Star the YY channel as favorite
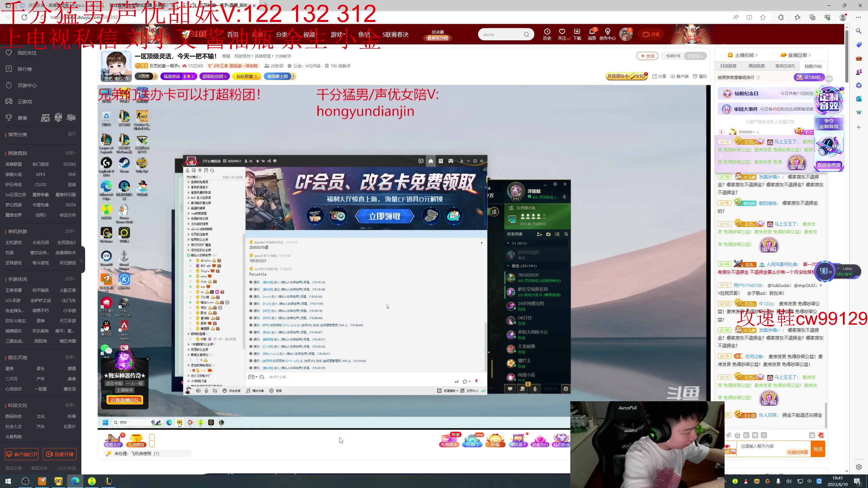The image size is (868, 488). pos(257,161)
